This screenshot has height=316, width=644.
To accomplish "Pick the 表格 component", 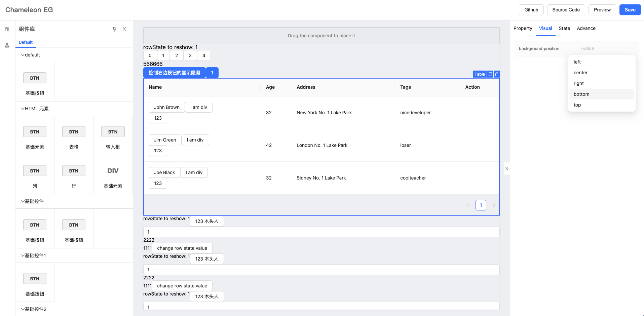I will 74,135.
